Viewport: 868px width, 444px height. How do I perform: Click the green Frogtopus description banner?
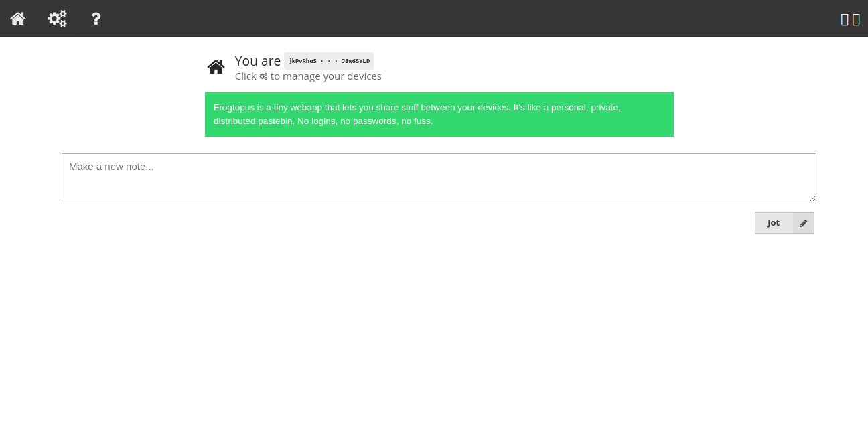click(x=439, y=114)
